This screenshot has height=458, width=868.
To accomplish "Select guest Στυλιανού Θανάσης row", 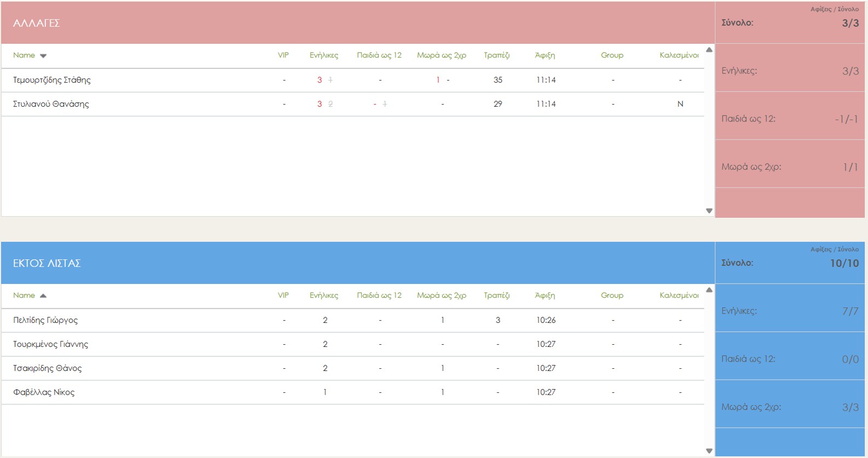I will tap(51, 104).
